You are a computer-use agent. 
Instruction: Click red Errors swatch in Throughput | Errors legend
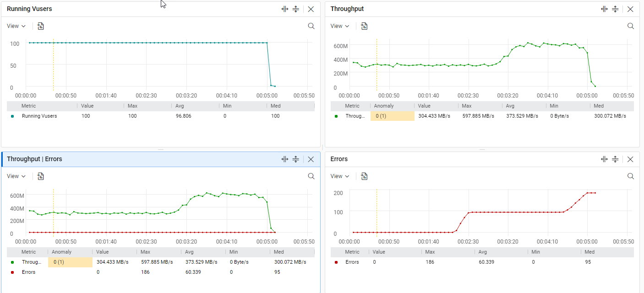tap(12, 272)
